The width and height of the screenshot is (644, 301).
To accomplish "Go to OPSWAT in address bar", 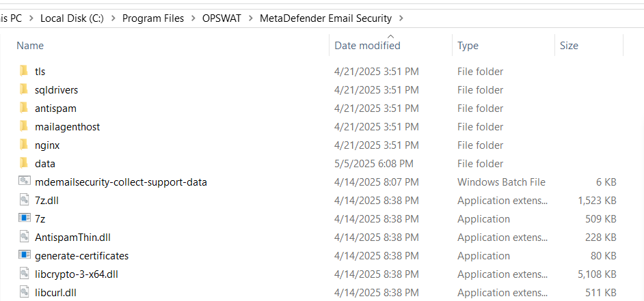I will (222, 18).
